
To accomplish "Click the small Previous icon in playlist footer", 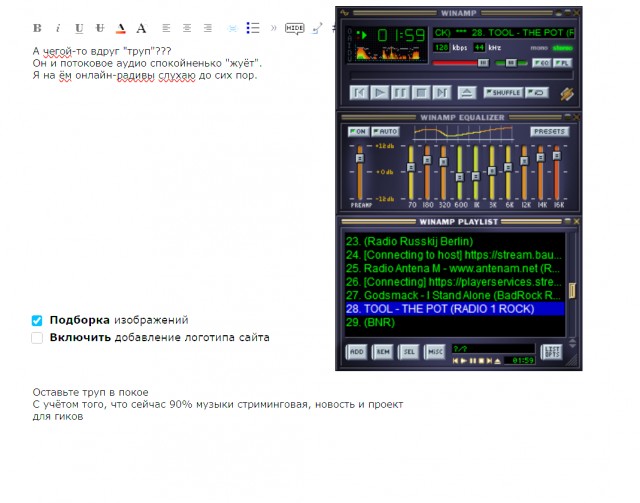I will pos(456,361).
